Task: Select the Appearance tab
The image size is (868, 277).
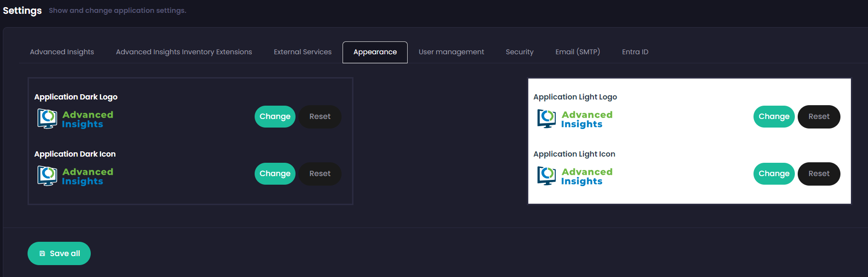Action: point(375,52)
